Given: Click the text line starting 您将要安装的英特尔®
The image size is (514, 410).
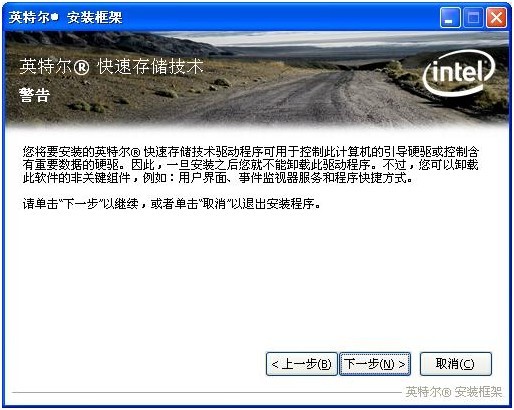Looking at the screenshot, I should coord(251,152).
